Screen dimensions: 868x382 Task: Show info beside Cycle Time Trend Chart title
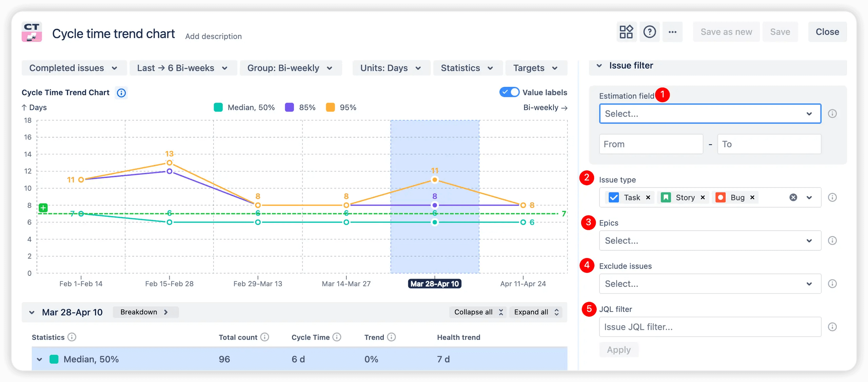[x=121, y=92]
